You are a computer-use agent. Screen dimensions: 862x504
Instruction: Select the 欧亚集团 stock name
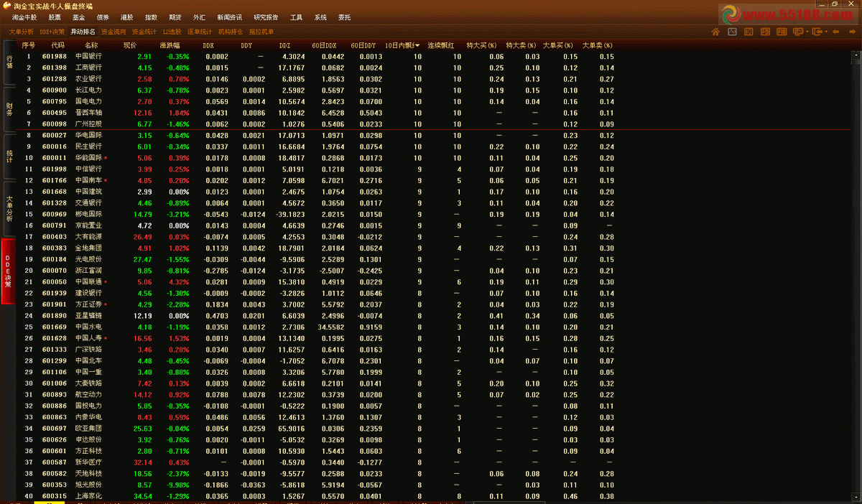point(88,429)
